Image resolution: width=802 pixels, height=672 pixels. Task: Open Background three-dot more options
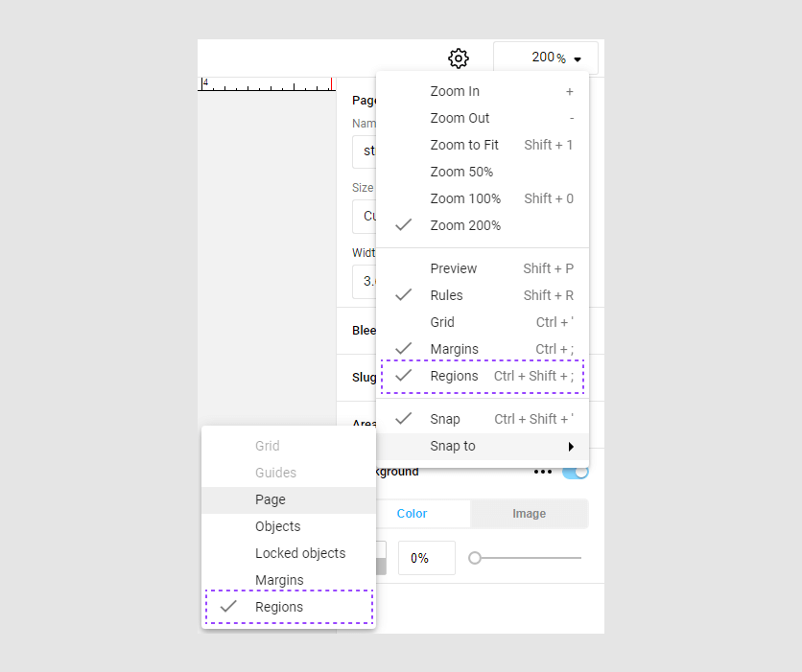pos(543,472)
